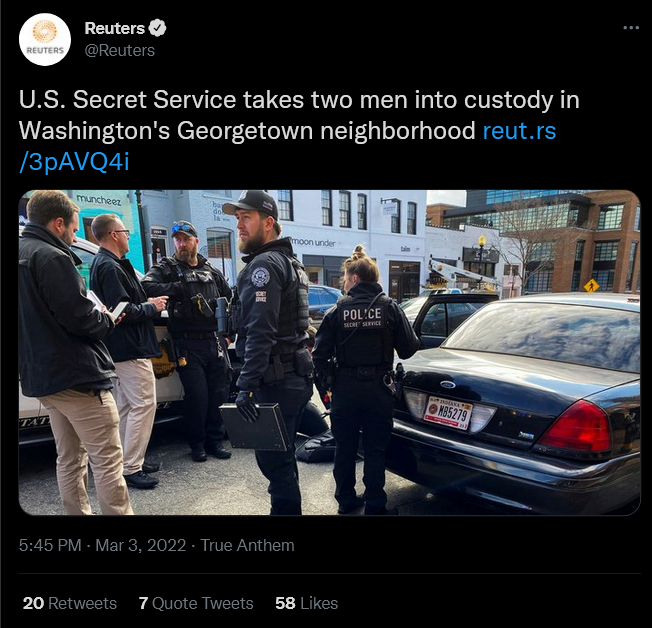Open the three-dot more options menu
The width and height of the screenshot is (652, 628).
point(631,28)
